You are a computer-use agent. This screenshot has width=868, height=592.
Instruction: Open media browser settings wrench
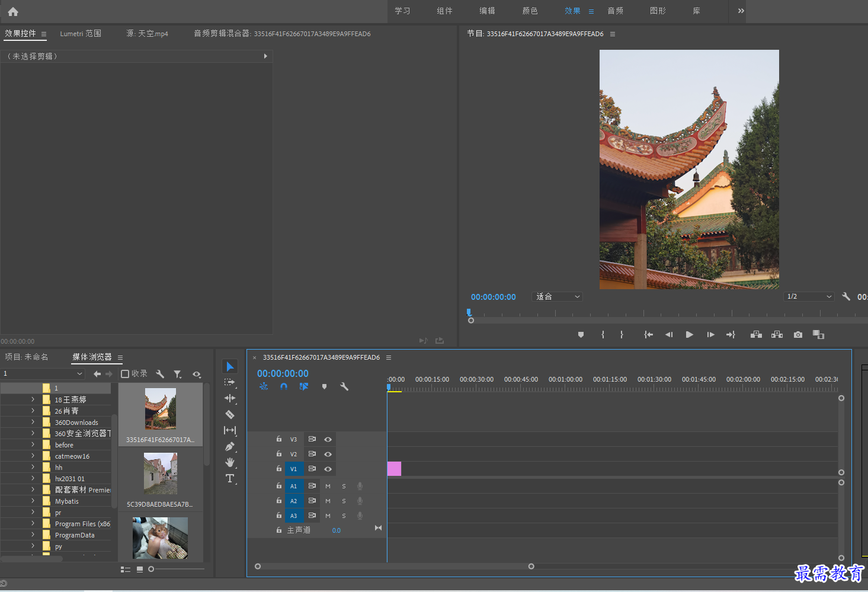pos(159,374)
